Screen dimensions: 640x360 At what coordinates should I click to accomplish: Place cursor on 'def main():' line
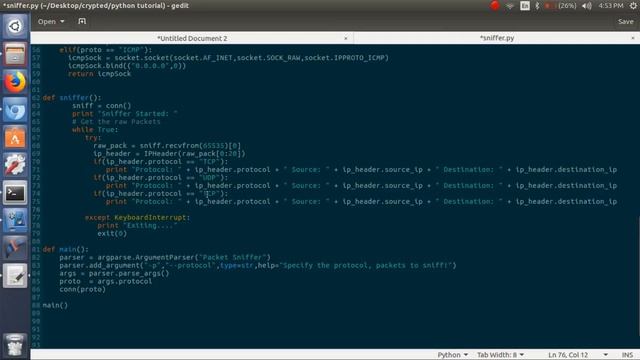(x=65, y=249)
